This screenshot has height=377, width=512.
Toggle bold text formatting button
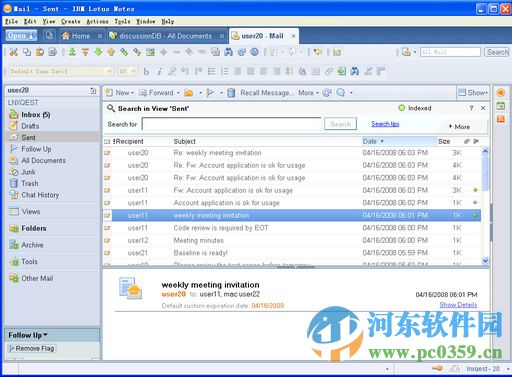tap(146, 71)
